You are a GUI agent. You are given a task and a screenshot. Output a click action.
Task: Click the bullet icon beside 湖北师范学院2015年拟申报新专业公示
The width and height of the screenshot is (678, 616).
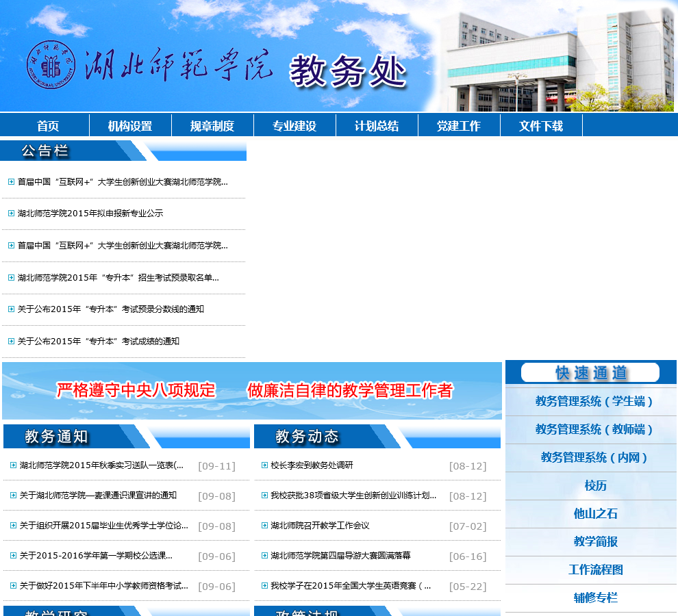tap(11, 213)
